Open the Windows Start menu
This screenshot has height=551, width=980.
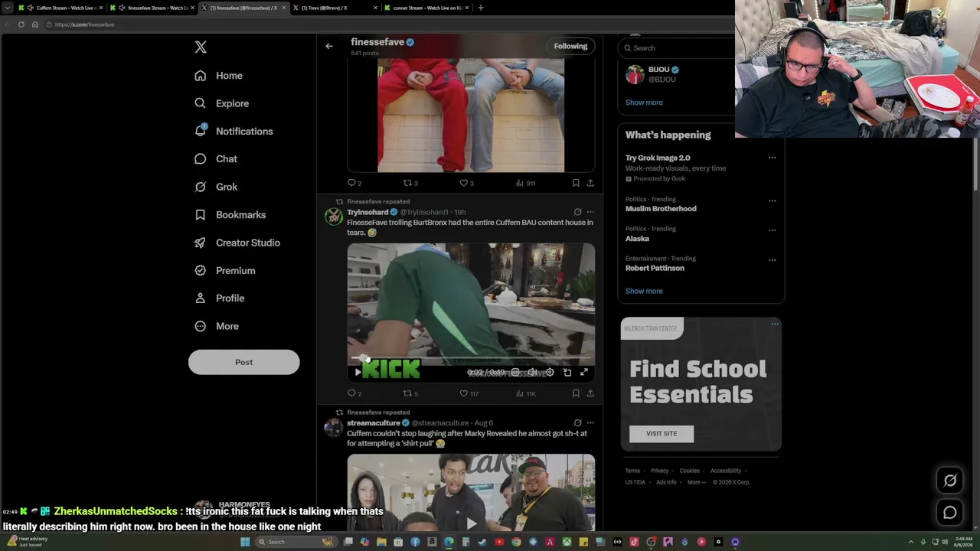tap(245, 542)
